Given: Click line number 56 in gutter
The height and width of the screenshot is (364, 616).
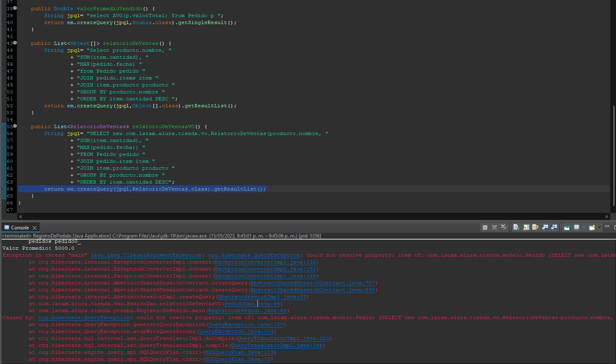Looking at the screenshot, I should click(10, 133).
